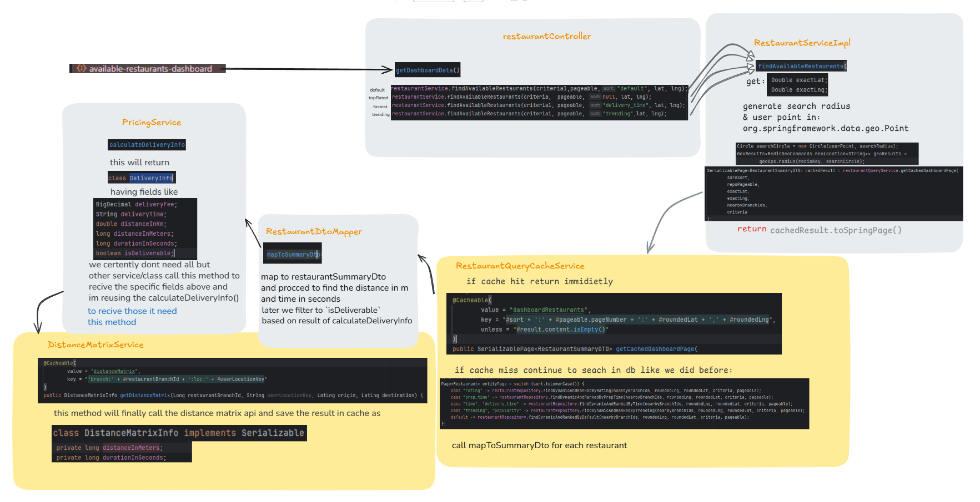Click the restaurantController title text

(x=546, y=36)
